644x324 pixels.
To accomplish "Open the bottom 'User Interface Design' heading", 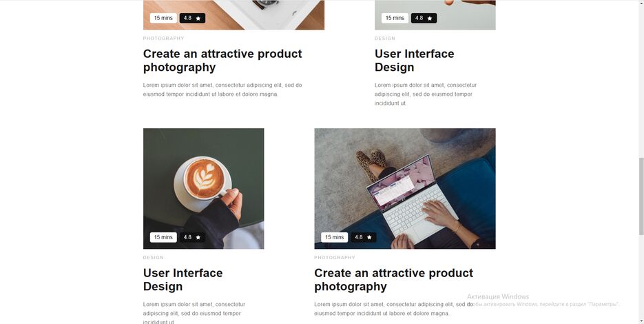I will tap(183, 280).
